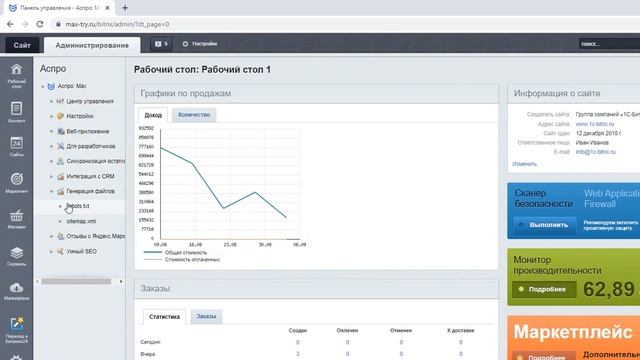Collapse the Аспро: Max tree node
The width and height of the screenshot is (640, 360).
[42, 87]
